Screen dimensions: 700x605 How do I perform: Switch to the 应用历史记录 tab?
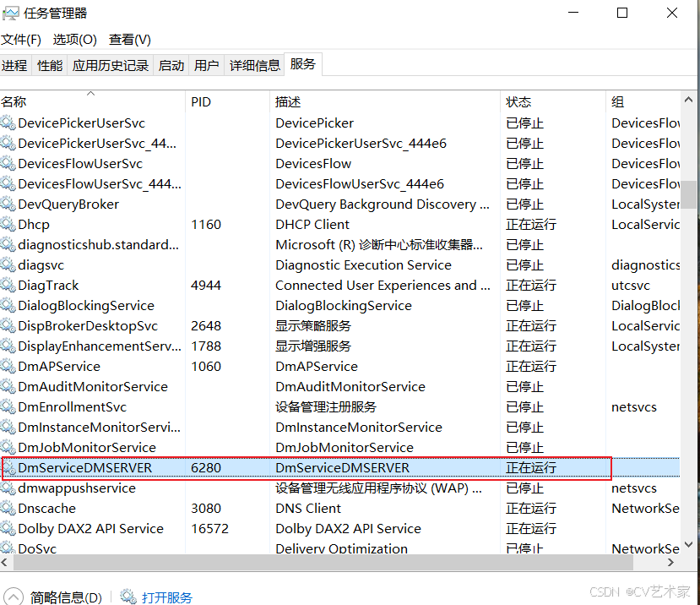pos(111,66)
